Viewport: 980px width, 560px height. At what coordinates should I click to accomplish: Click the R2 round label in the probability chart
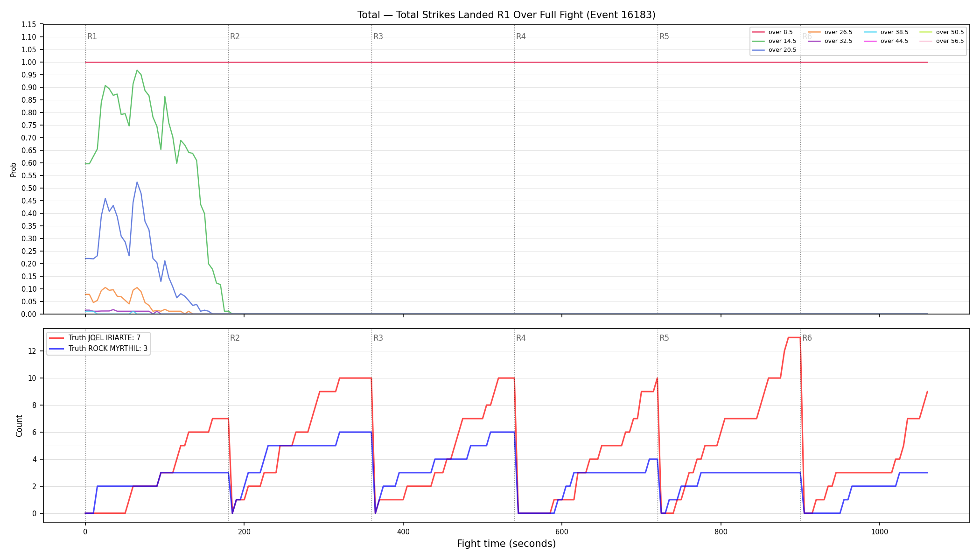click(x=235, y=36)
